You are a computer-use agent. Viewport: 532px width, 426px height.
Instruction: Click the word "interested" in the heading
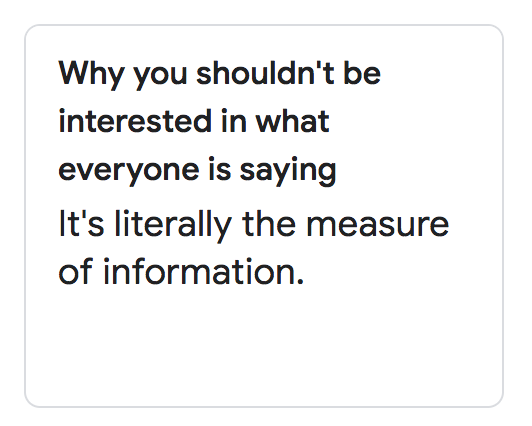[x=135, y=121]
